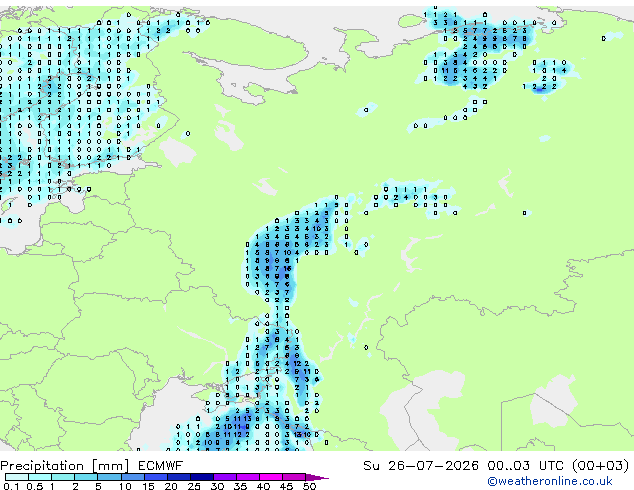Viewport: 634px width, 490px height.
Task: Select the 40–45 mm magenta legend swatch
Action: pos(271,477)
